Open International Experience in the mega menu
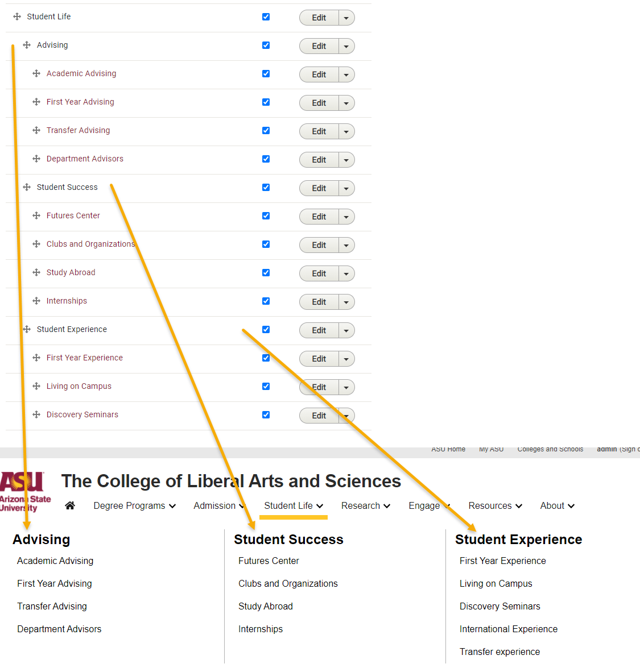 tap(509, 629)
